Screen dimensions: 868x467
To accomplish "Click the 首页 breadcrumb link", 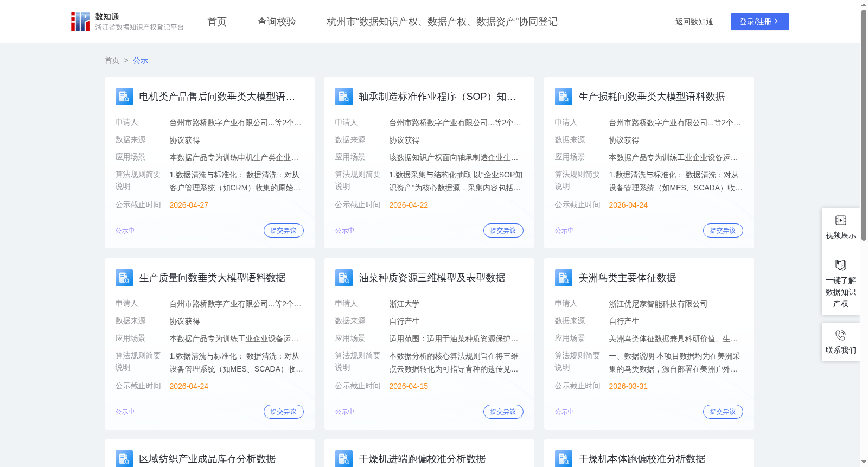I will pos(112,61).
